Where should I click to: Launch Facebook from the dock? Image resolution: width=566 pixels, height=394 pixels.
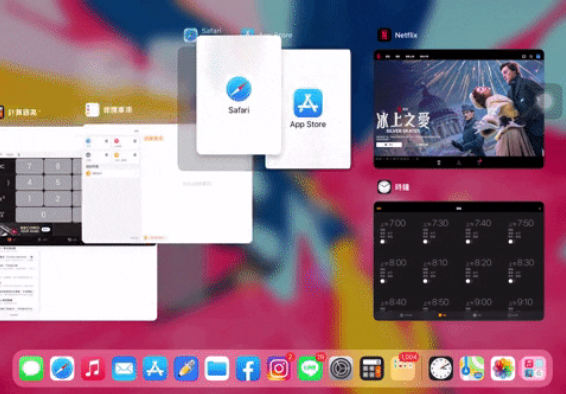248,368
